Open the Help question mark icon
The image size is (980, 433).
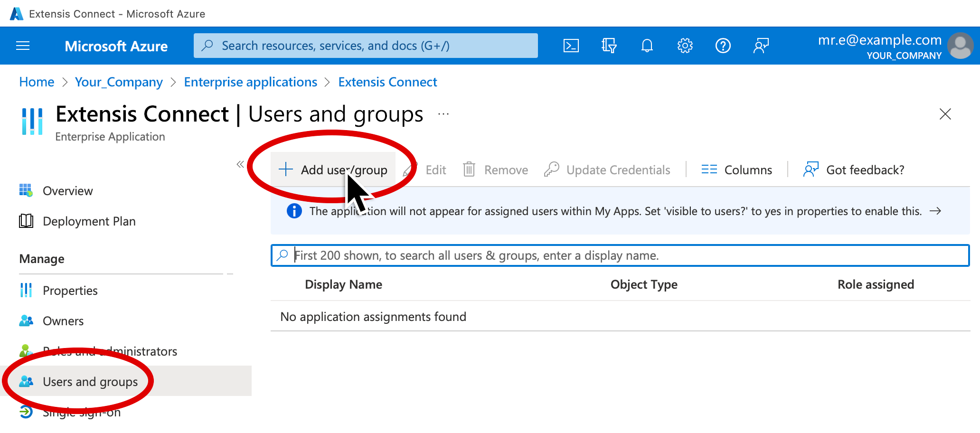pos(723,46)
